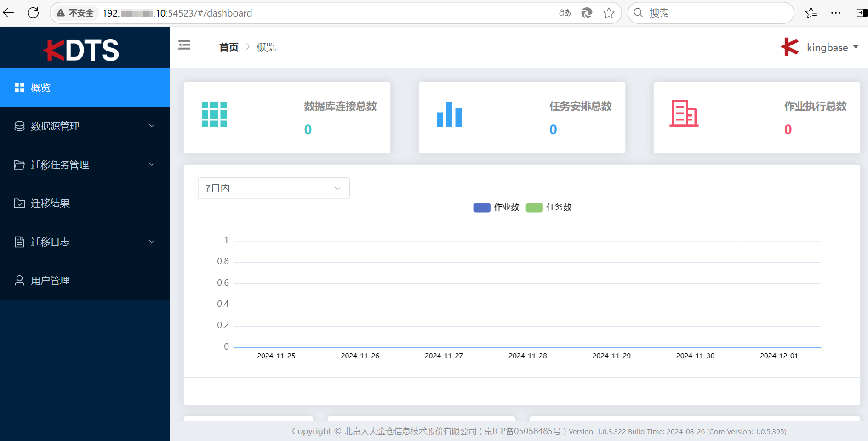Open 迁移结果 menu item

tap(85, 204)
